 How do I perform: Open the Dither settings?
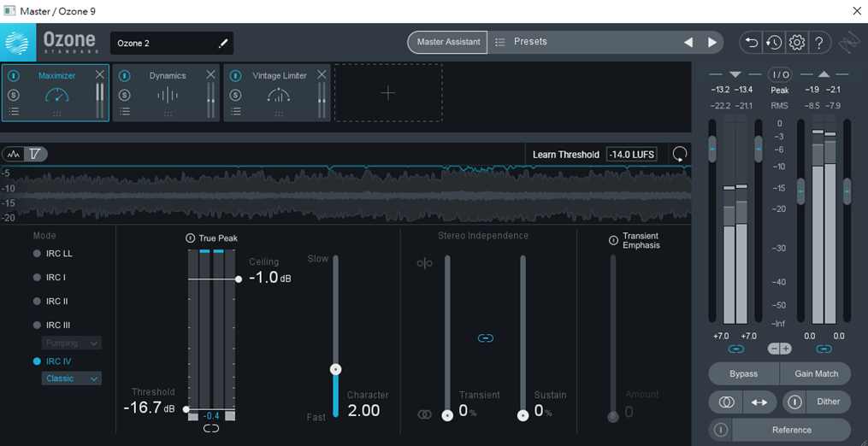pyautogui.click(x=828, y=402)
